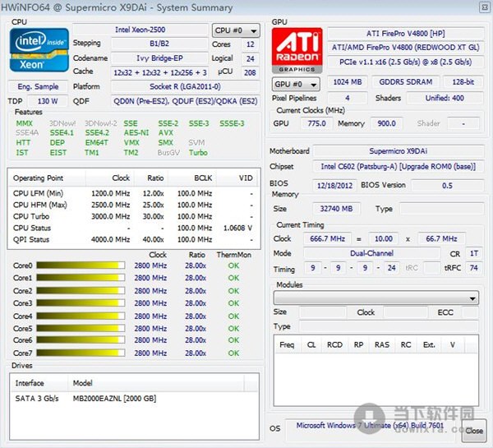The width and height of the screenshot is (493, 448).
Task: Click the VID column header
Action: (237, 178)
